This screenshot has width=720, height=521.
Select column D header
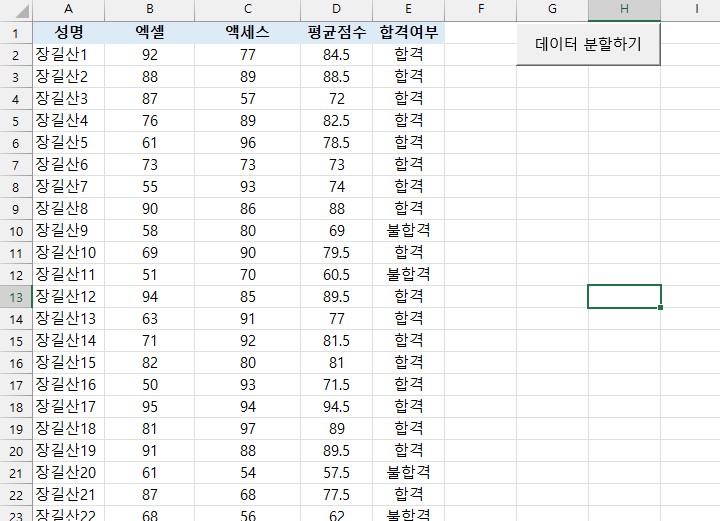337,9
